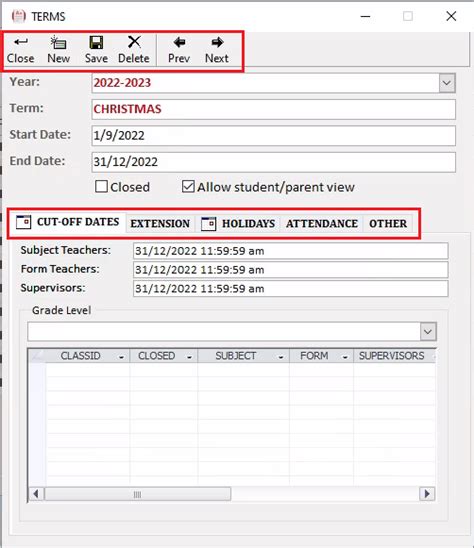Uncheck Allow student/parent view
The width and height of the screenshot is (474, 548).
tap(188, 187)
